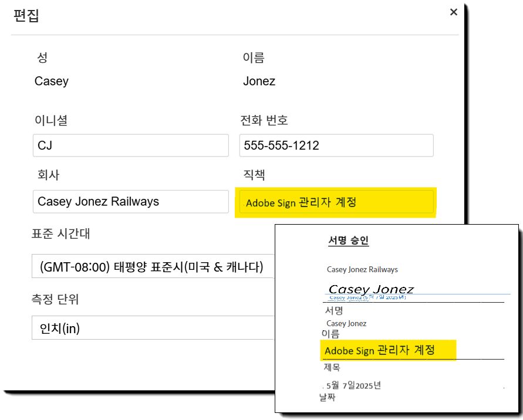Click the Casey value under 성
The image size is (523, 420).
tap(52, 82)
